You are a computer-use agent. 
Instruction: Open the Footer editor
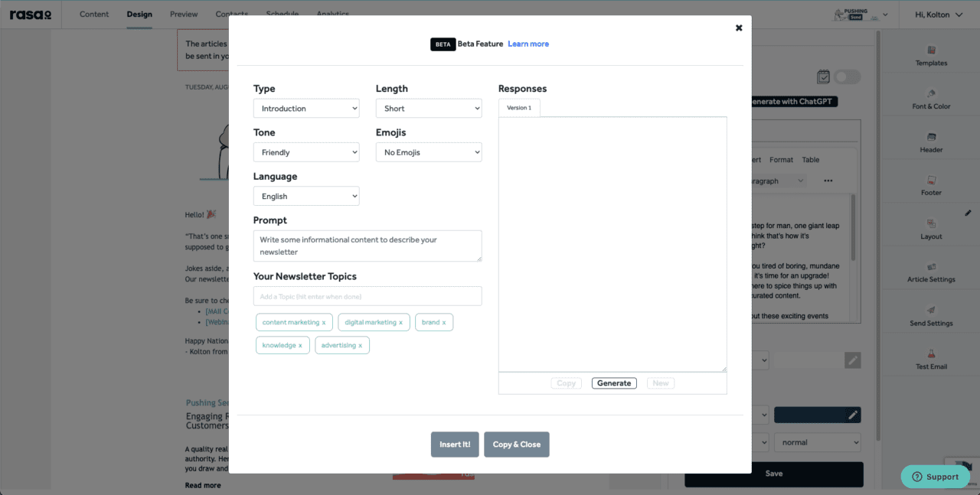point(930,184)
